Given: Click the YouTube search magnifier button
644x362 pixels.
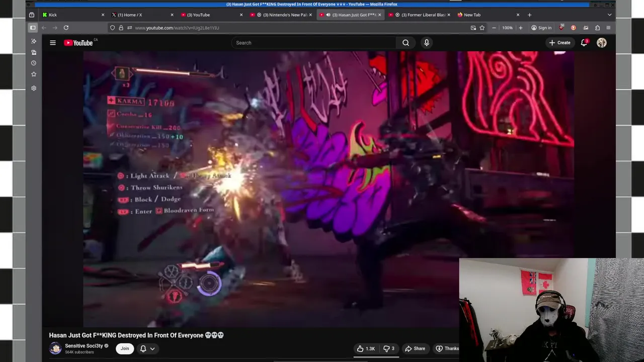Looking at the screenshot, I should (406, 43).
